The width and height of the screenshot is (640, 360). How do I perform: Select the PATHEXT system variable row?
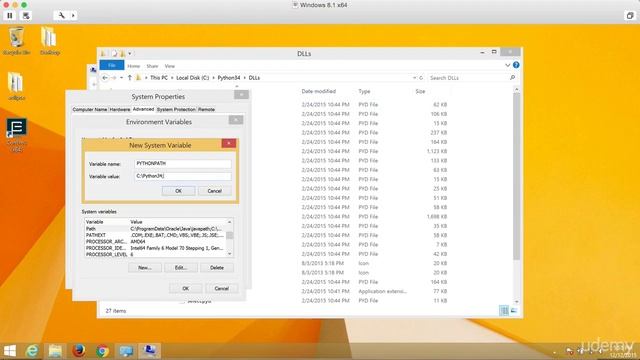155,235
